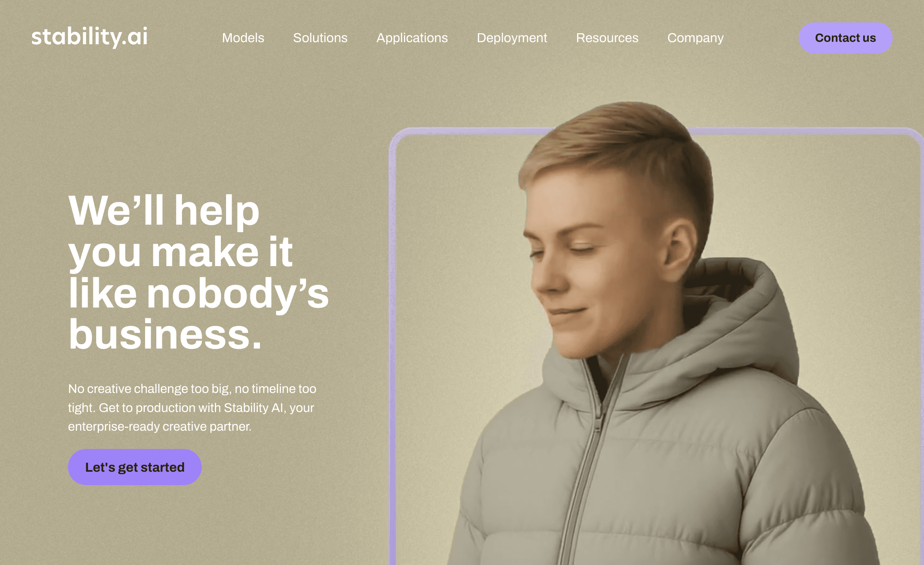924x565 pixels.
Task: Click the stability.ai logo
Action: 89,37
